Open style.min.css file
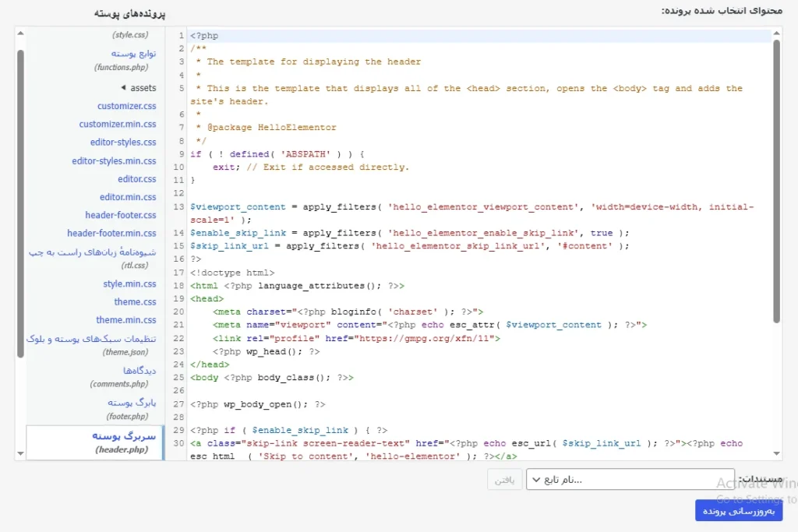This screenshot has height=532, width=798. coord(129,284)
